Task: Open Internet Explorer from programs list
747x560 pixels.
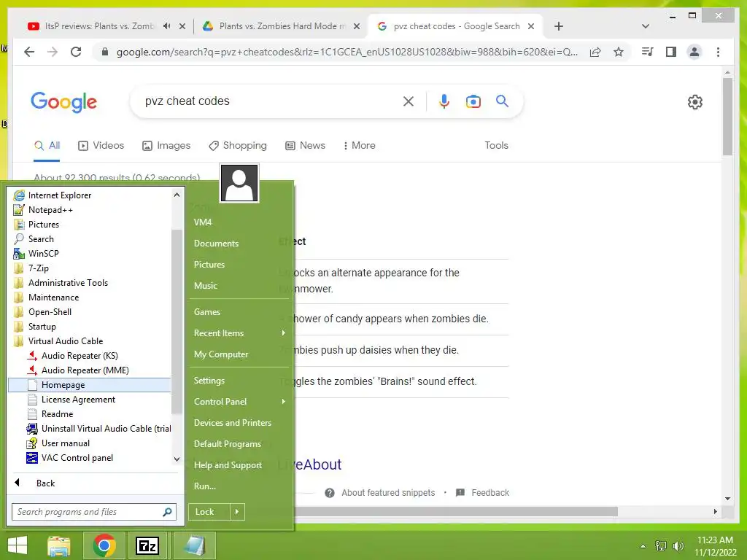Action: [90, 195]
